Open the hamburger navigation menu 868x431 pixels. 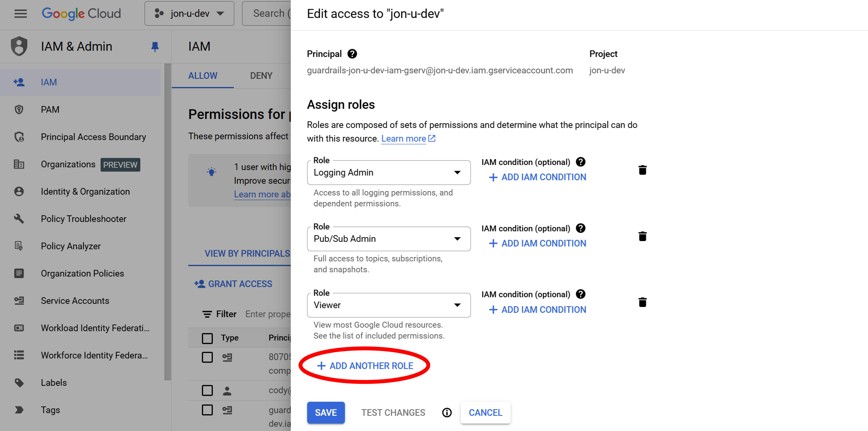[20, 13]
